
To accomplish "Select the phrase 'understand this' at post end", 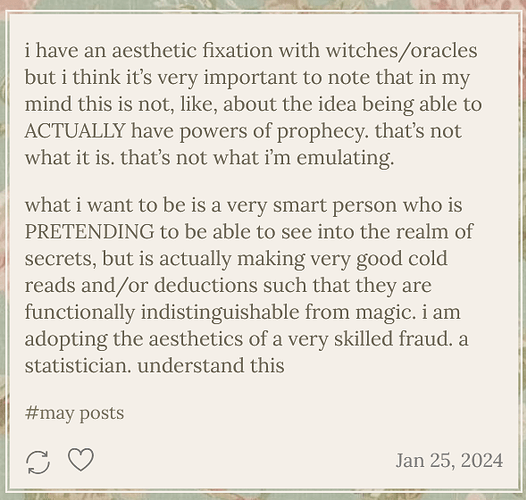I will click(x=211, y=365).
